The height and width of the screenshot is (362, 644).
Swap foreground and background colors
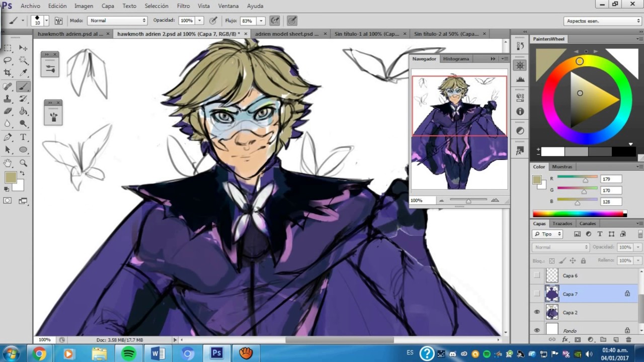(22, 173)
